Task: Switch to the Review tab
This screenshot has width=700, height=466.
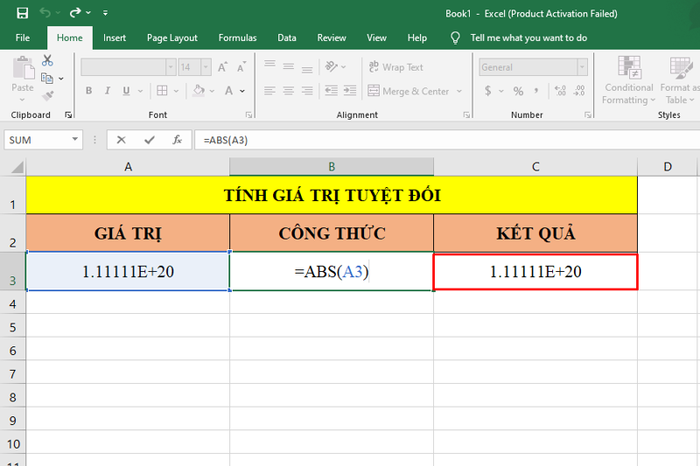Action: point(331,38)
